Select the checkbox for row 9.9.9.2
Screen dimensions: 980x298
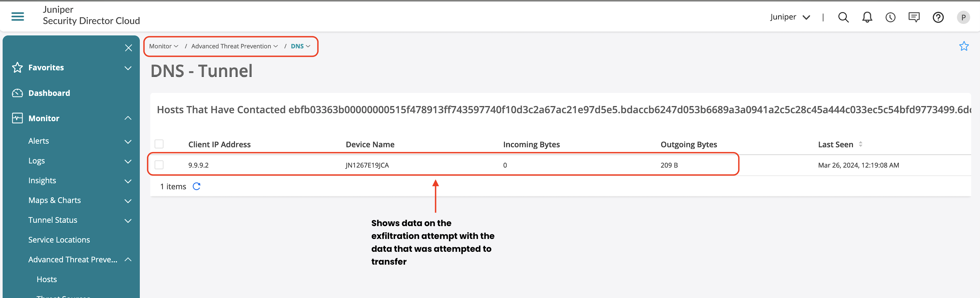point(159,165)
